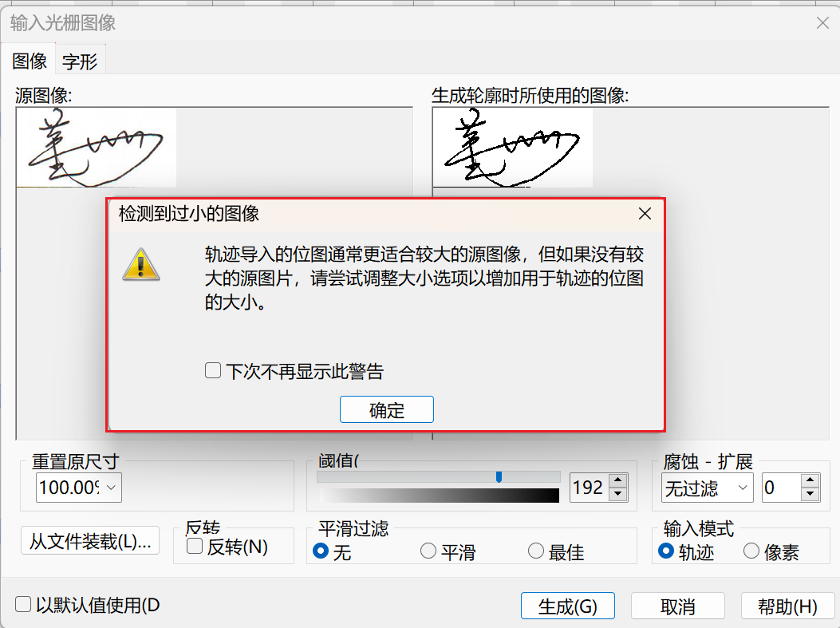840x628 pixels.
Task: Click the 确定 button in warning
Action: pos(387,410)
